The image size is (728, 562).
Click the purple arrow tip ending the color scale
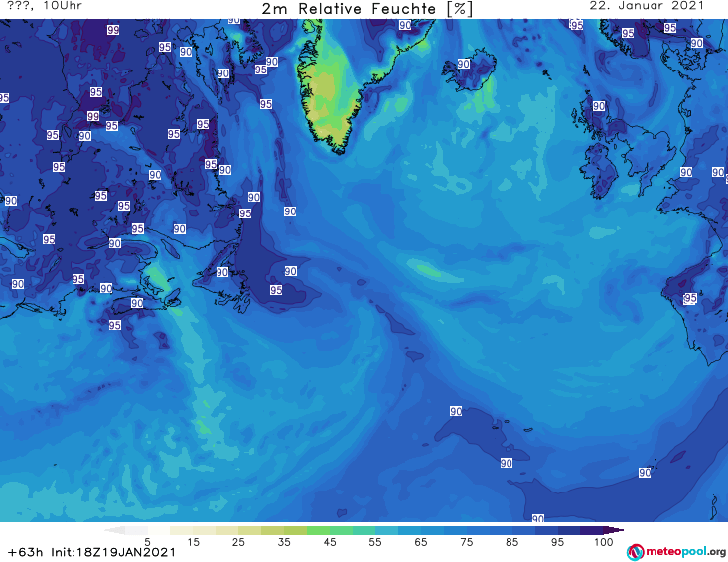pyautogui.click(x=616, y=530)
